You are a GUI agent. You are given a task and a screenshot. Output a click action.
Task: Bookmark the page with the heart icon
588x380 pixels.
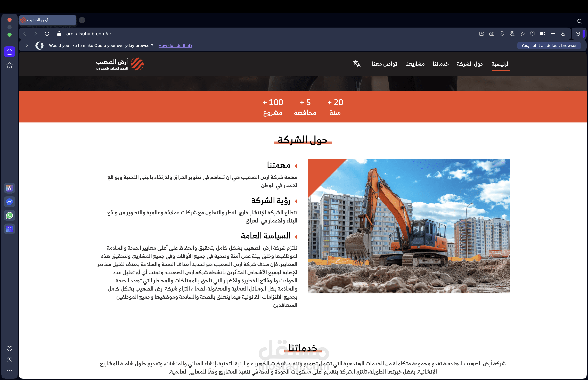tap(533, 34)
